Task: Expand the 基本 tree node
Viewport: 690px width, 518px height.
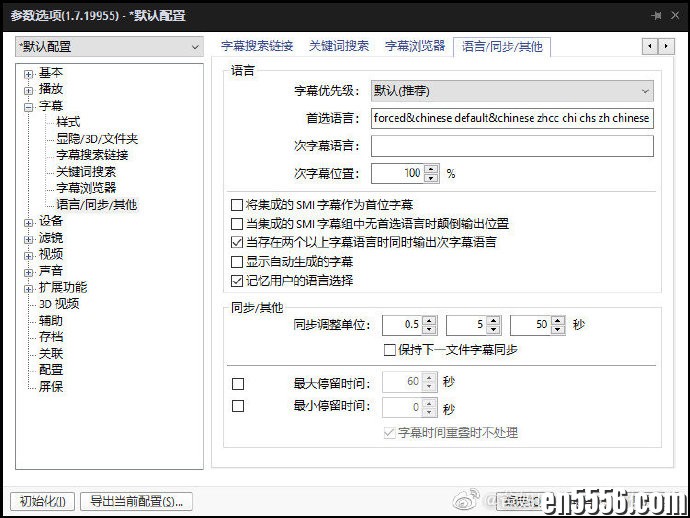Action: [28, 73]
